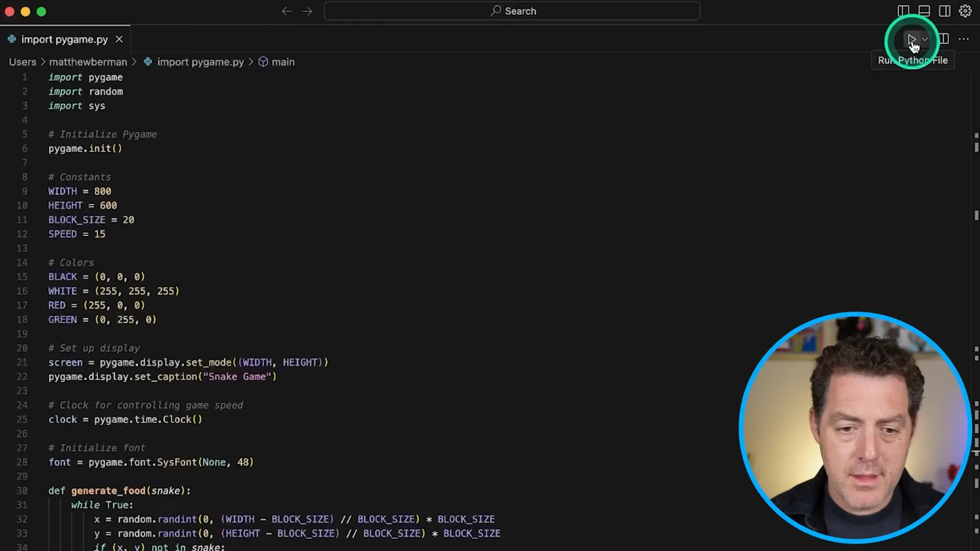Screen dimensions: 980x551
Task: Open the main symbol breadcrumb
Action: [283, 62]
